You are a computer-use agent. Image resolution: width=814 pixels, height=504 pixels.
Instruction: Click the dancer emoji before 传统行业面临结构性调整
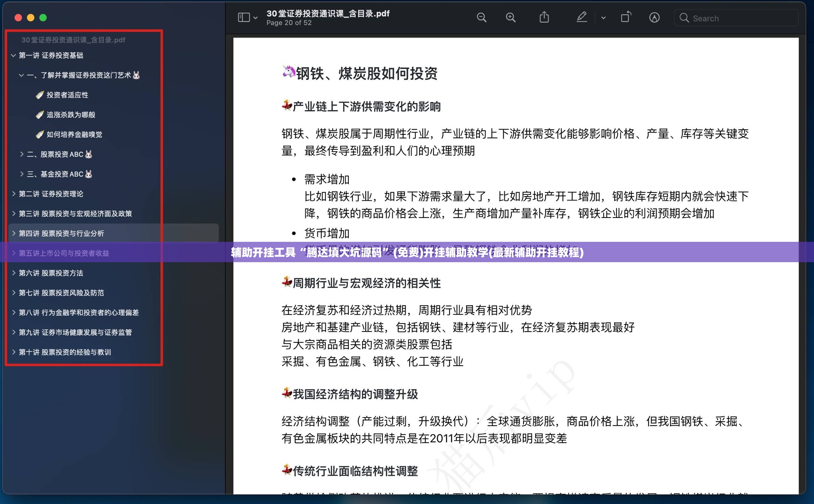287,469
